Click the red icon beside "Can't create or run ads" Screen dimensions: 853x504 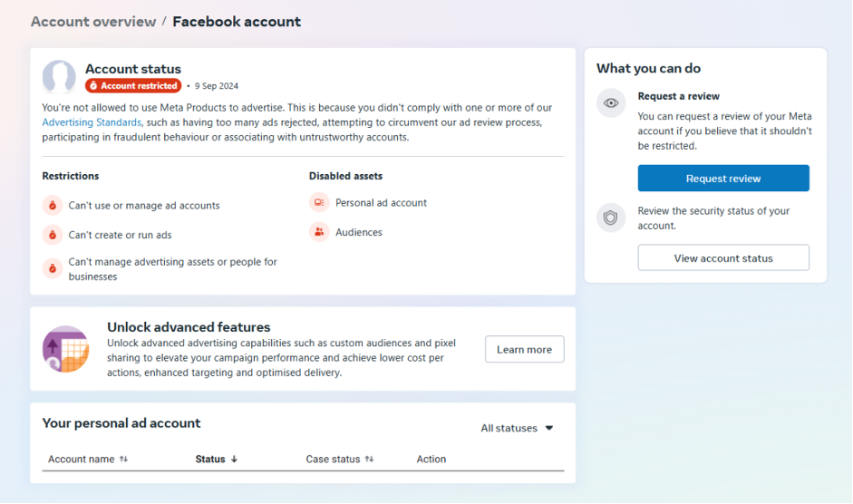pos(53,235)
